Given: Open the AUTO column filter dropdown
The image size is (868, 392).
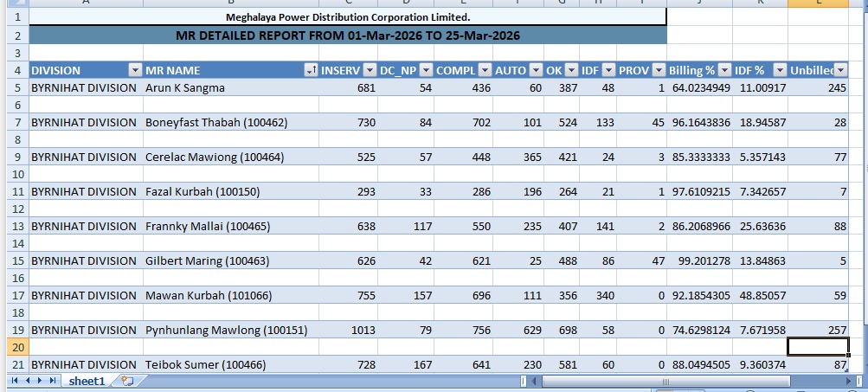Looking at the screenshot, I should pyautogui.click(x=537, y=70).
